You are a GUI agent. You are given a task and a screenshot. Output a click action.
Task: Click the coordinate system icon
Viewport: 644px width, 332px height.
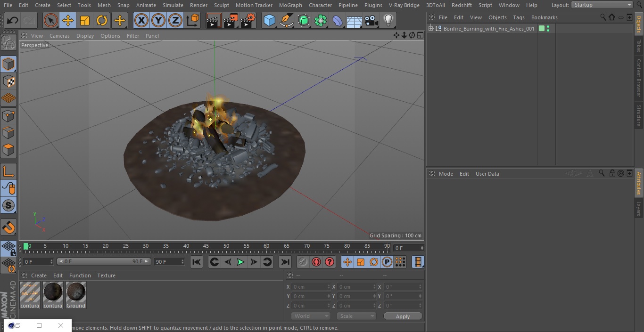click(193, 21)
